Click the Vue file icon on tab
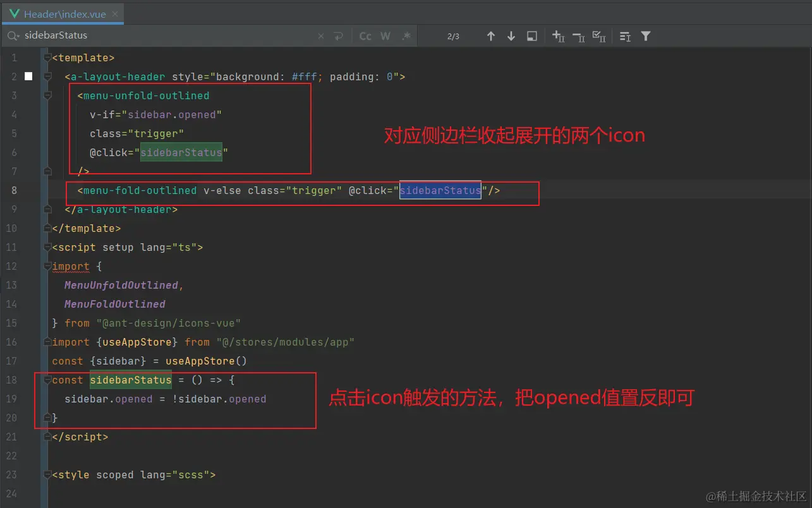This screenshot has width=812, height=508. click(x=15, y=13)
